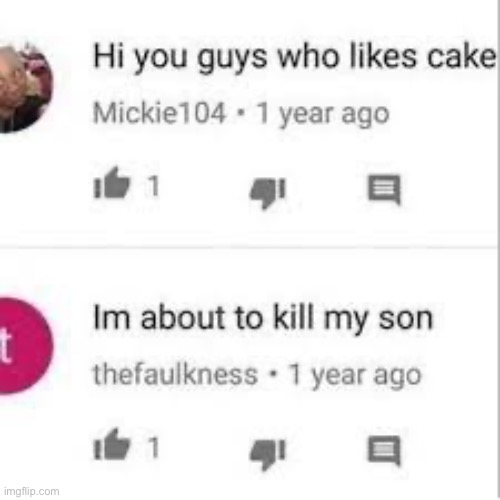Give thumbs up to thefaulkness comment
This screenshot has height=500, width=500.
pos(112,445)
